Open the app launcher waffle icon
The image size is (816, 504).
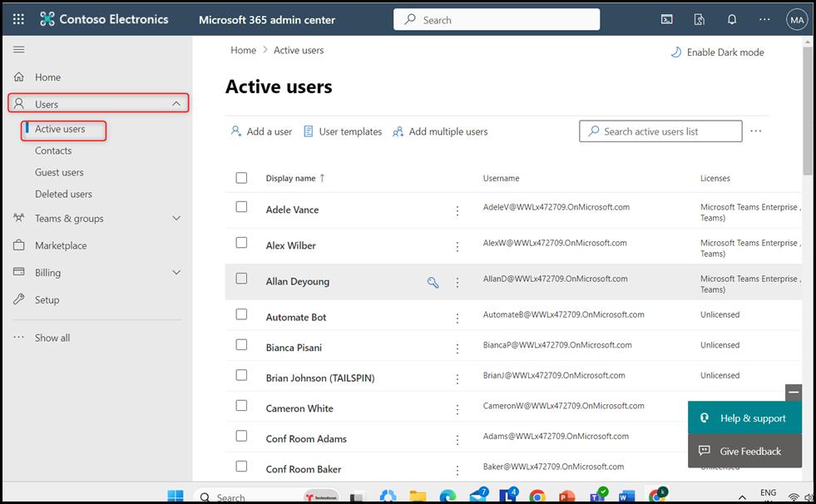(x=18, y=19)
